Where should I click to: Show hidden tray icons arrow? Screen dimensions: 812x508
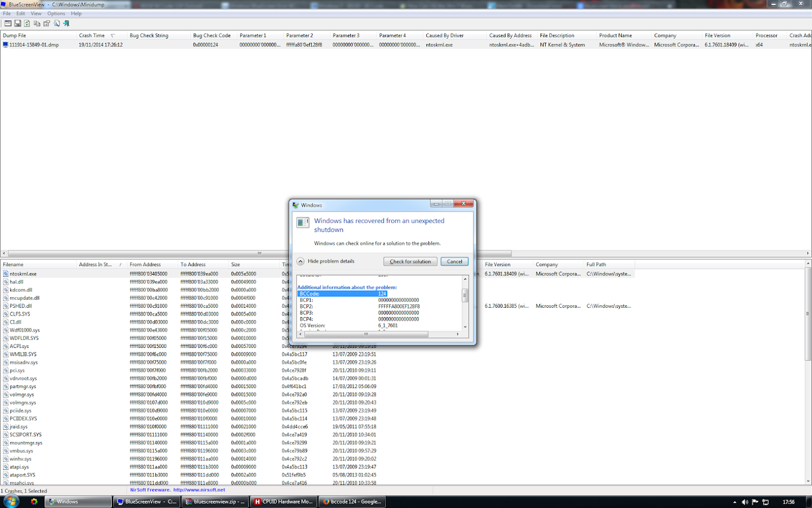tap(734, 502)
